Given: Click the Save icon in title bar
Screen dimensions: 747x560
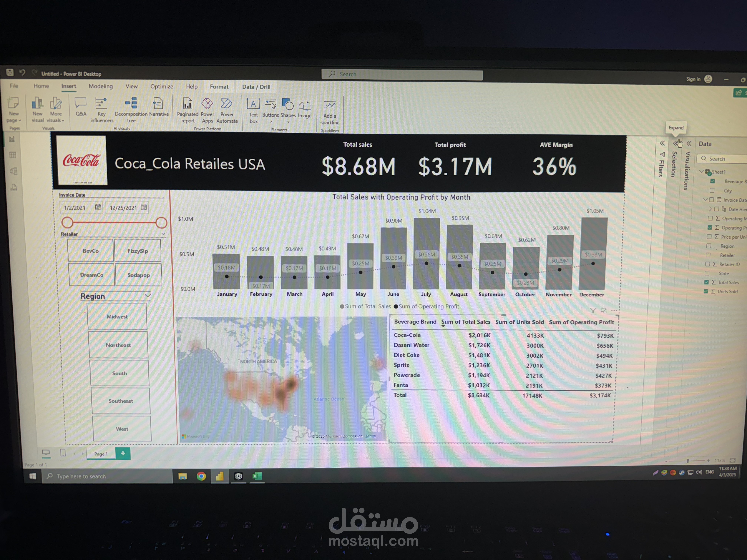Looking at the screenshot, I should click(x=10, y=72).
